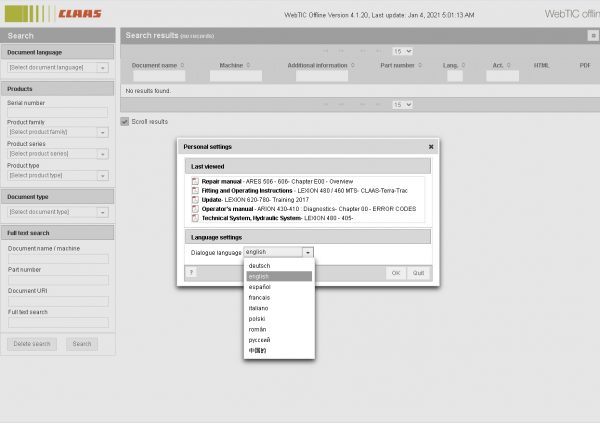The height and width of the screenshot is (423, 600).
Task: Focus the Part number search field
Action: (58, 280)
